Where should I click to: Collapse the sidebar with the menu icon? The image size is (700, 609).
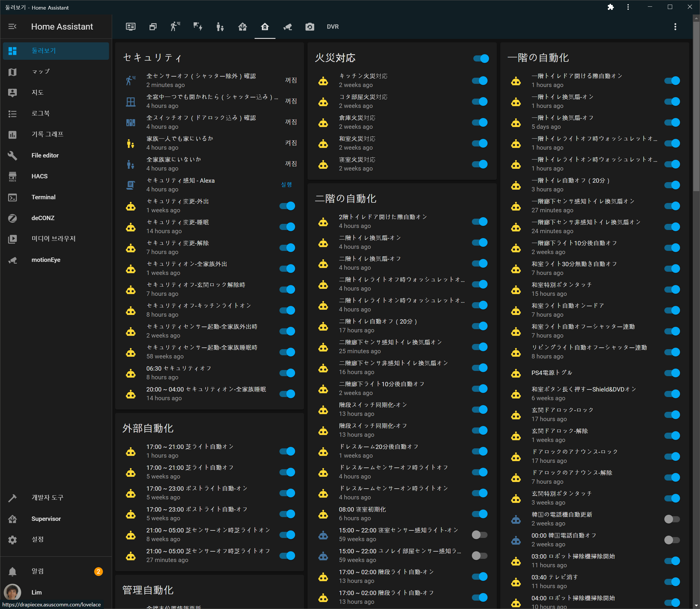(x=12, y=26)
